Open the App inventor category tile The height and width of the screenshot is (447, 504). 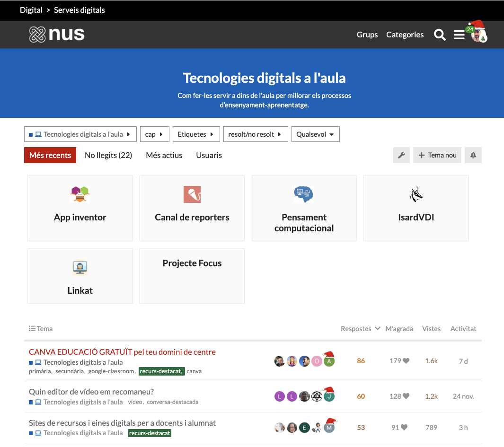click(80, 208)
